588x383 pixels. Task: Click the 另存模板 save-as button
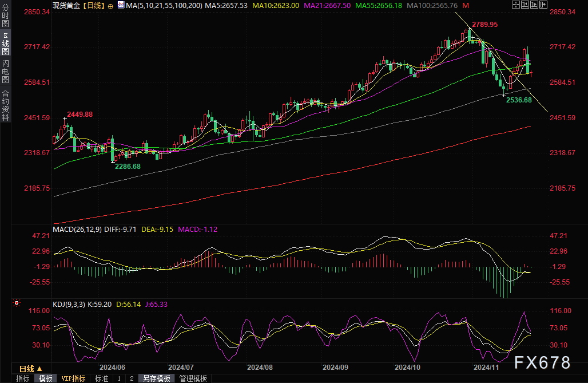(156, 378)
